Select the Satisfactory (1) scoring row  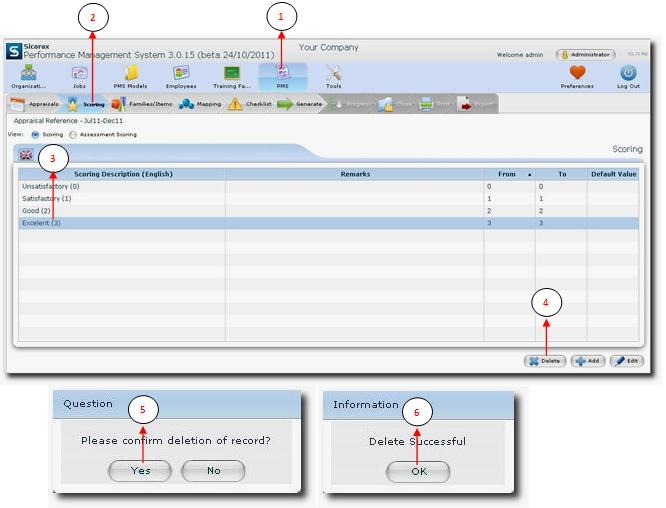click(x=50, y=199)
